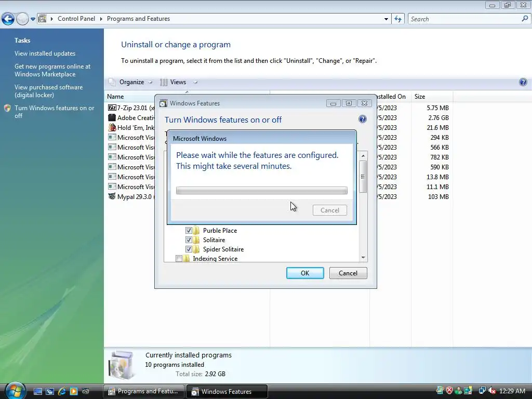Click the Refresh button beside address bar

398,19
